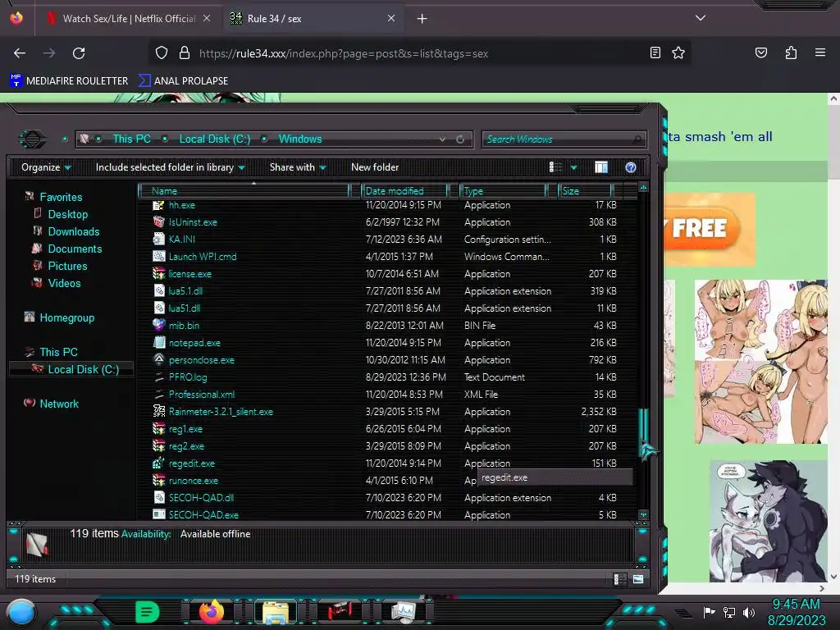The height and width of the screenshot is (630, 840).
Task: Sort files by the Size column
Action: (585, 190)
